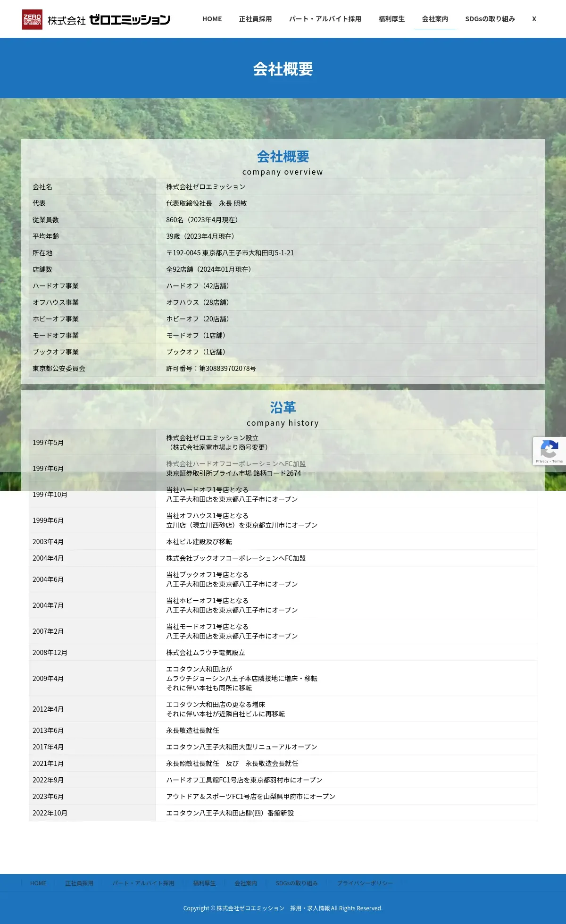
Task: Click the 2022年10月 history date
Action: click(x=50, y=813)
